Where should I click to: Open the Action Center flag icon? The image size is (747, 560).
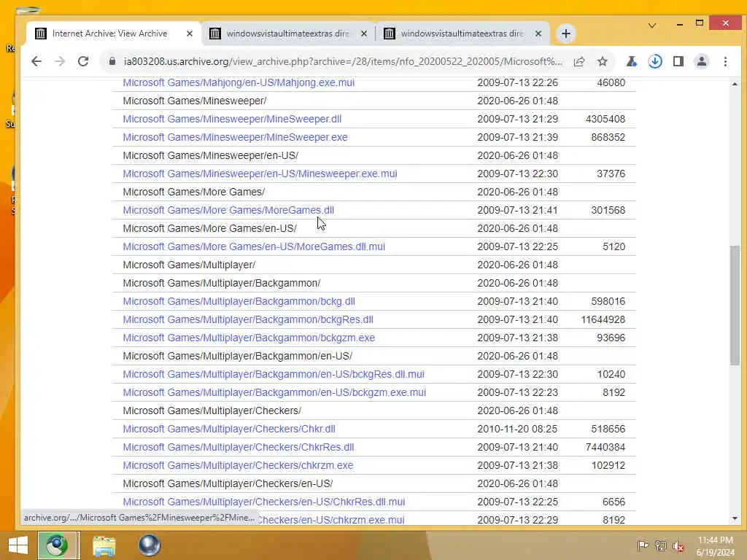pos(643,545)
